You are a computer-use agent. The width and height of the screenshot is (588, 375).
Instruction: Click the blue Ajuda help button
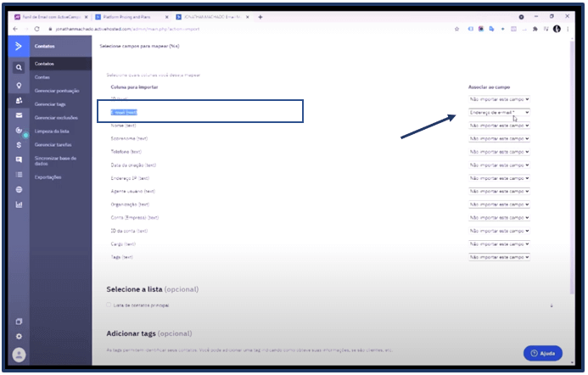point(542,353)
